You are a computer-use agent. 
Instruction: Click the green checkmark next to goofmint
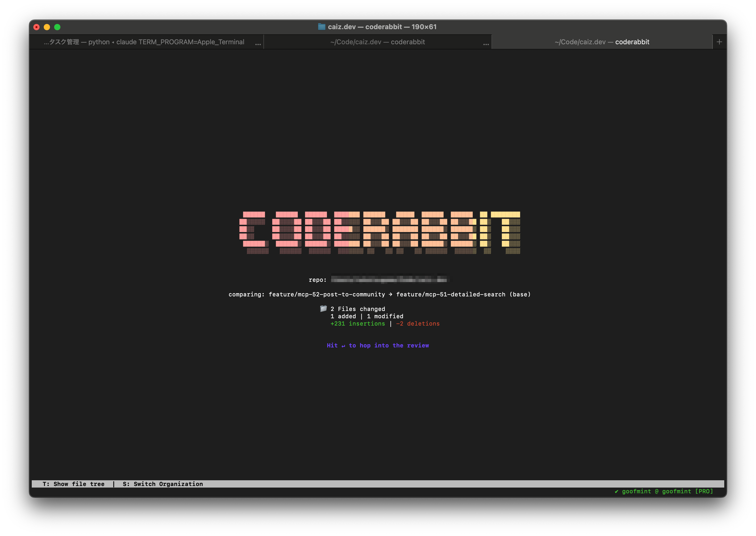click(x=617, y=491)
